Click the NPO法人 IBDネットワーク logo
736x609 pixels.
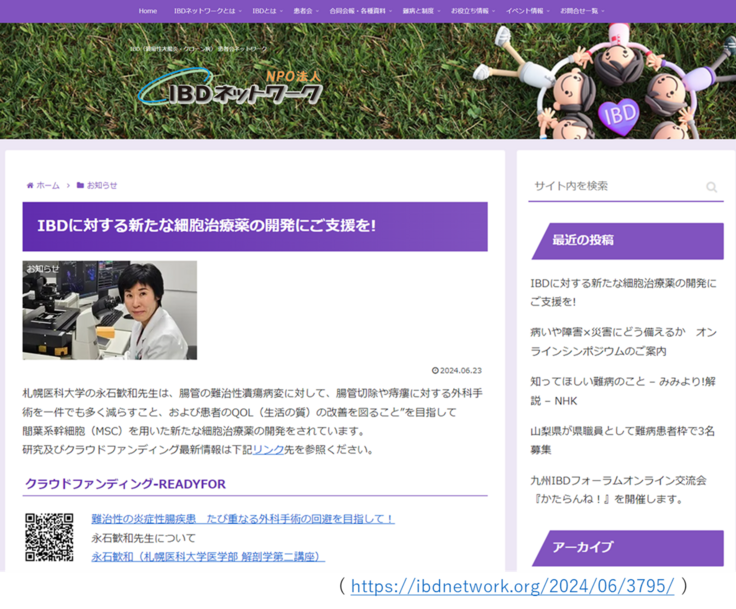click(230, 87)
